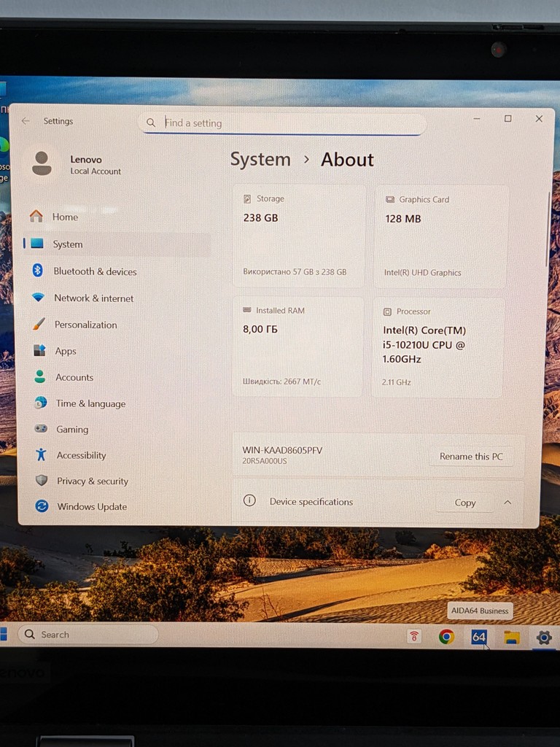Viewport: 560px width, 747px height.
Task: Click the Lenovo user avatar icon
Action: [42, 163]
